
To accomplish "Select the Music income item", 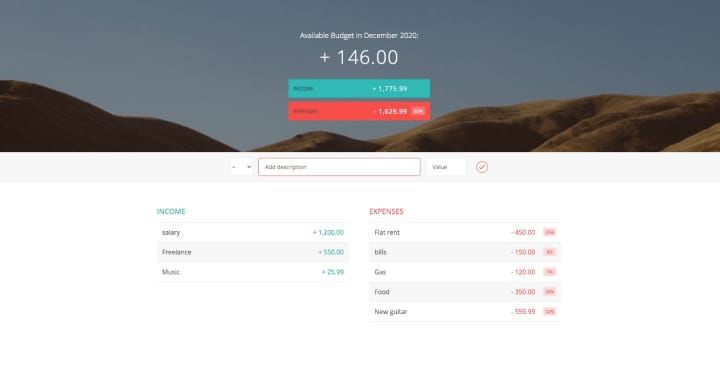I will point(253,272).
